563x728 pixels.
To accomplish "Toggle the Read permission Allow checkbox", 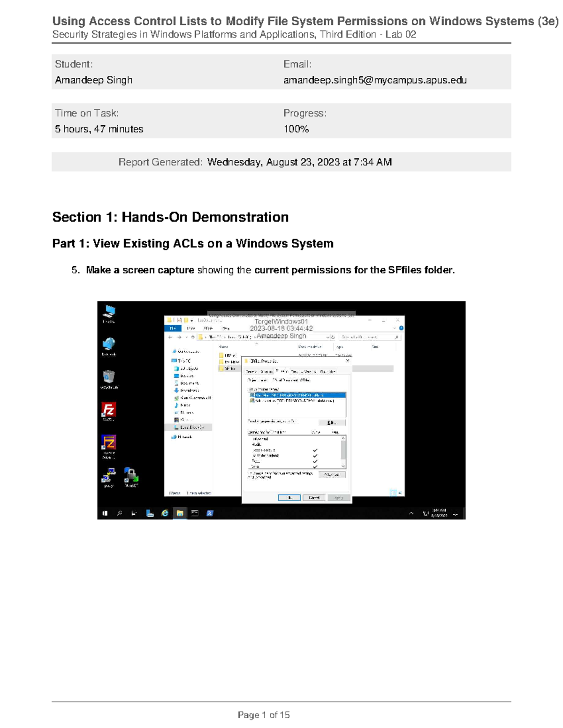I will pos(315,461).
